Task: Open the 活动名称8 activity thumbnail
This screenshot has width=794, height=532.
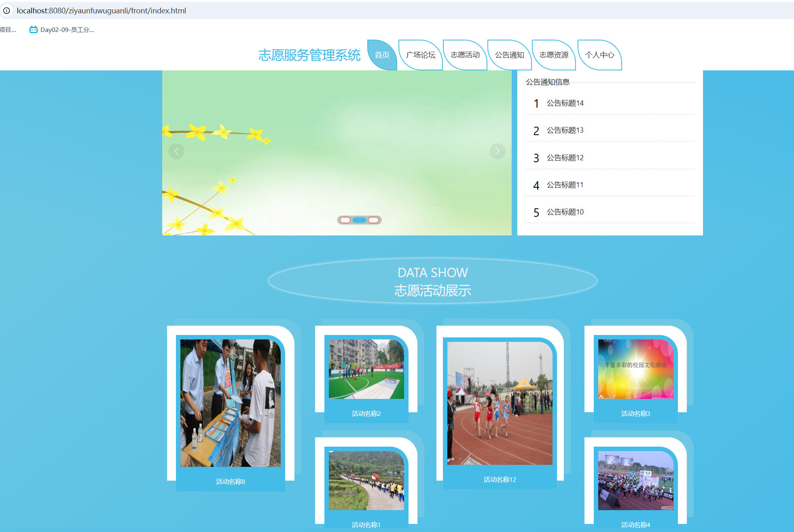Action: 230,403
